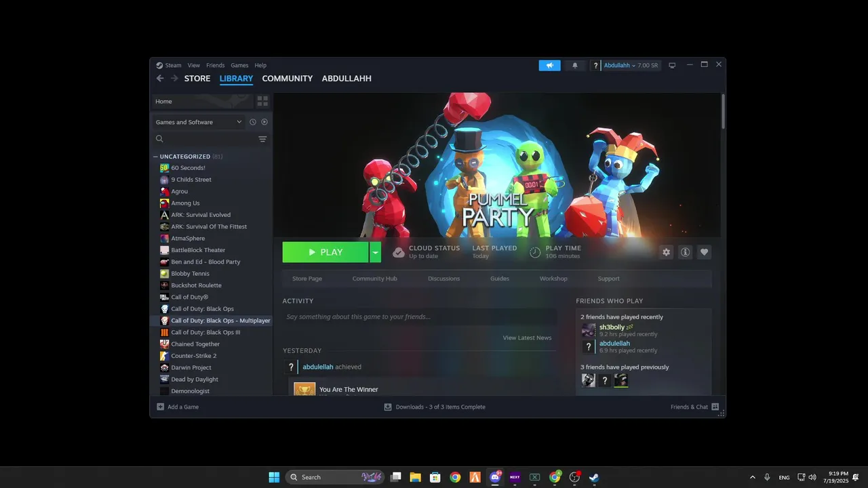Show hidden system tray icons
The height and width of the screenshot is (488, 868).
[752, 477]
